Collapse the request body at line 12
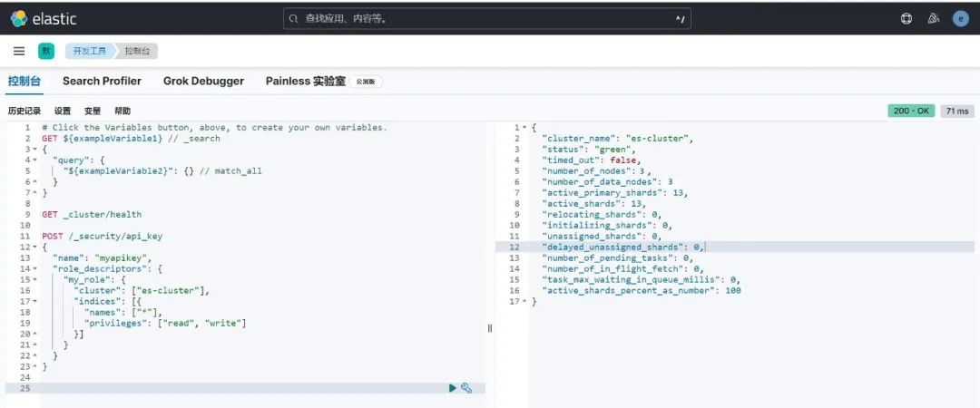980x408 pixels. [x=35, y=247]
